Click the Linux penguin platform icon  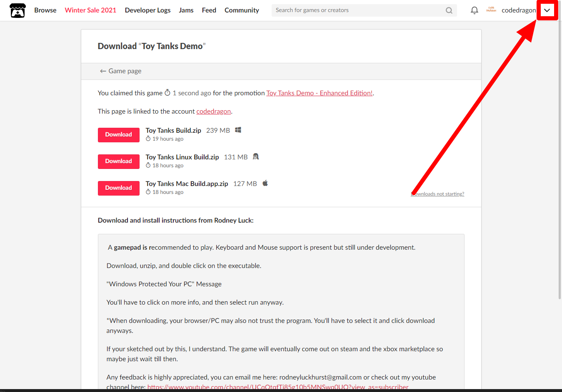click(x=256, y=156)
